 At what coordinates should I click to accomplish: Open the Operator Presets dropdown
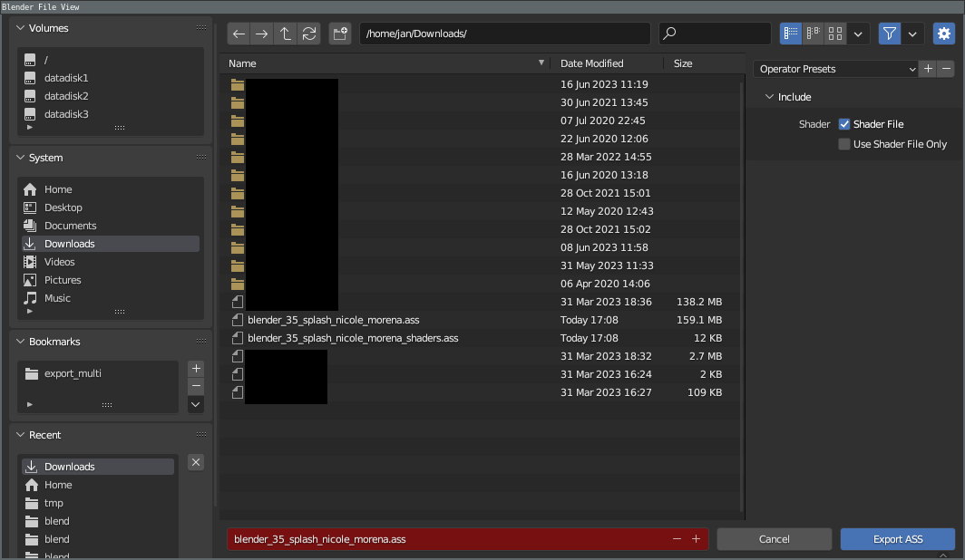(836, 69)
